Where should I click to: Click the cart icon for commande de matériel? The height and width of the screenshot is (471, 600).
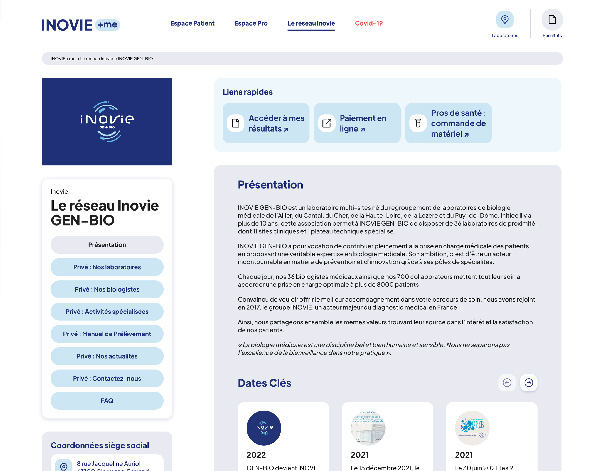pos(418,123)
